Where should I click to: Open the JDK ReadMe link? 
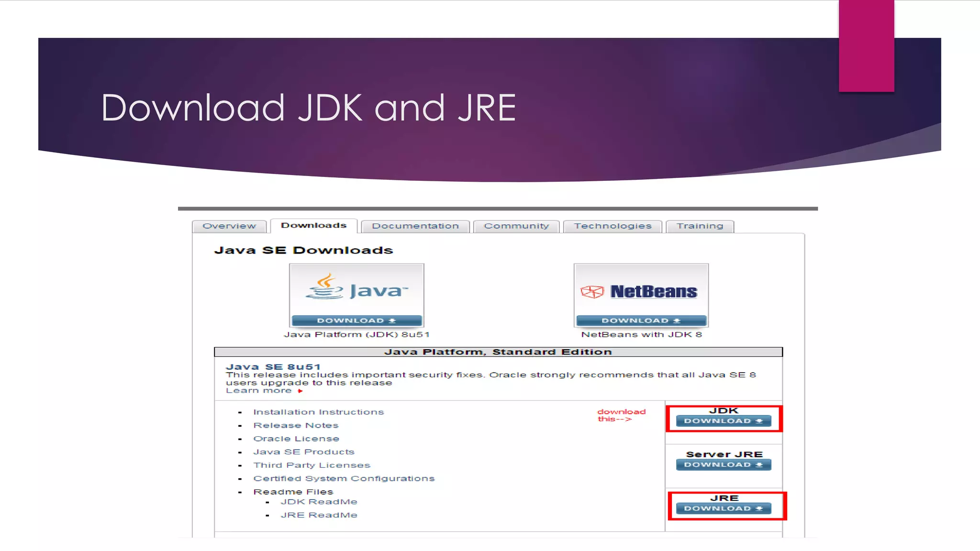point(319,502)
